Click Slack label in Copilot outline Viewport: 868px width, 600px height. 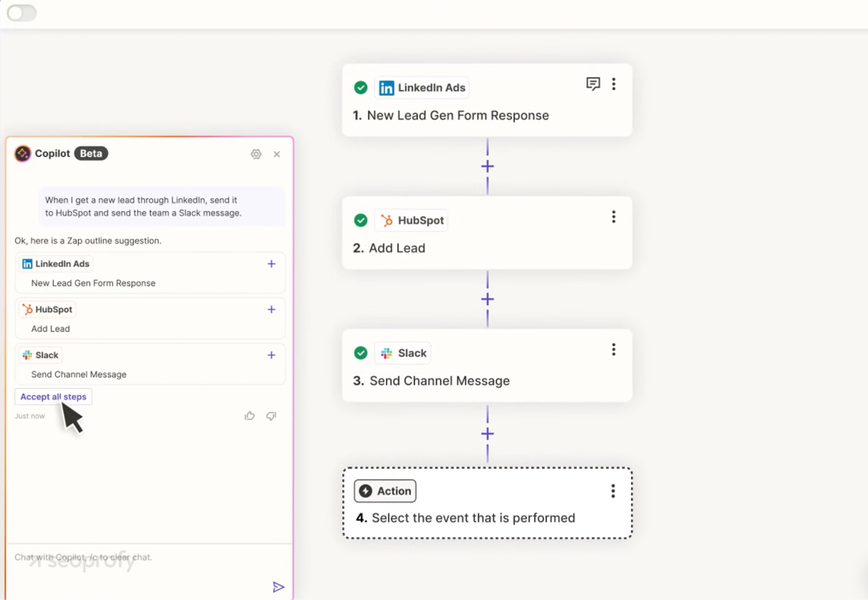(40, 355)
